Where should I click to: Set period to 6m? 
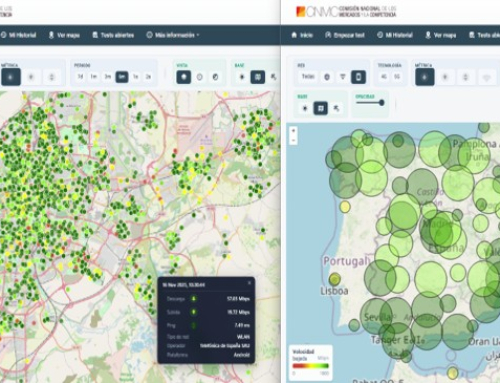[x=122, y=77]
